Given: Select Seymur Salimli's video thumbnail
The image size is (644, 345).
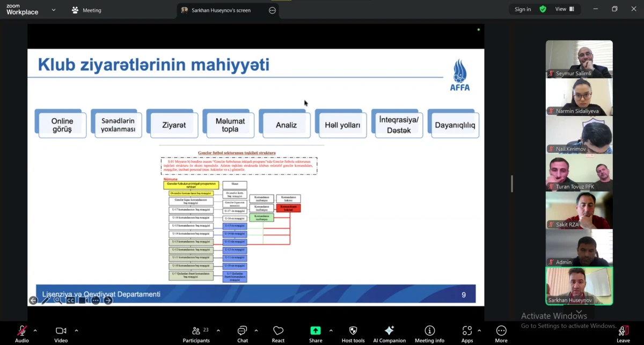Looking at the screenshot, I should pyautogui.click(x=579, y=59).
